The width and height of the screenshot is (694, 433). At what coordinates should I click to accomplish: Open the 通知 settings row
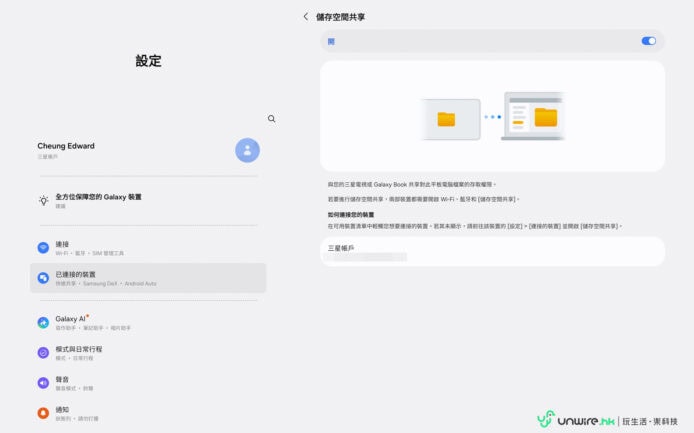click(148, 413)
